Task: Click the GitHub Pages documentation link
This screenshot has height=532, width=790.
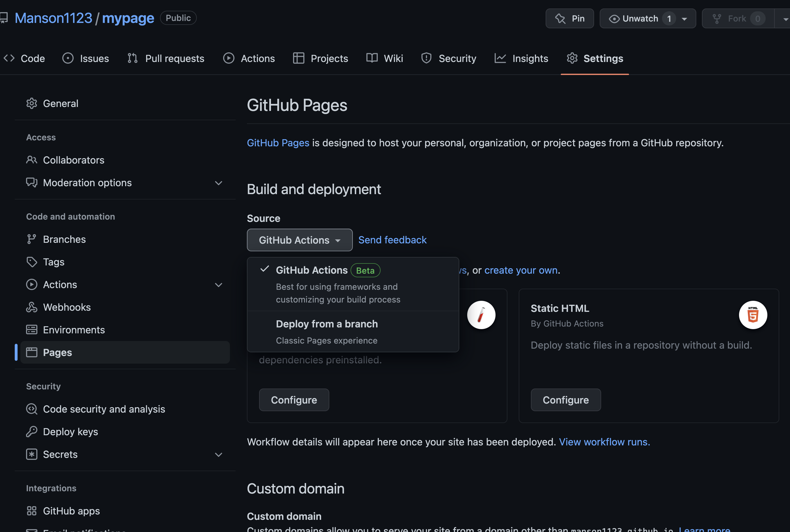Action: point(278,143)
